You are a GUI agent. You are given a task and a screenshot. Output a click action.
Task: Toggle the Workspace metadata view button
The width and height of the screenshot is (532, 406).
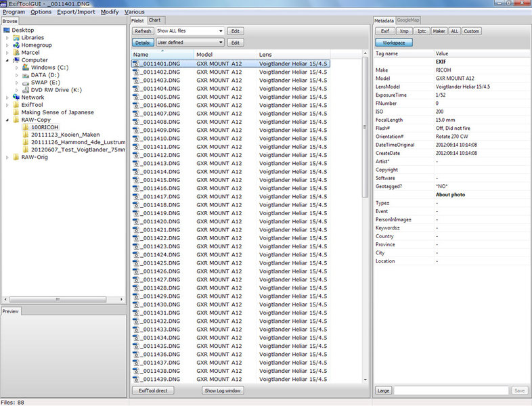click(x=394, y=43)
